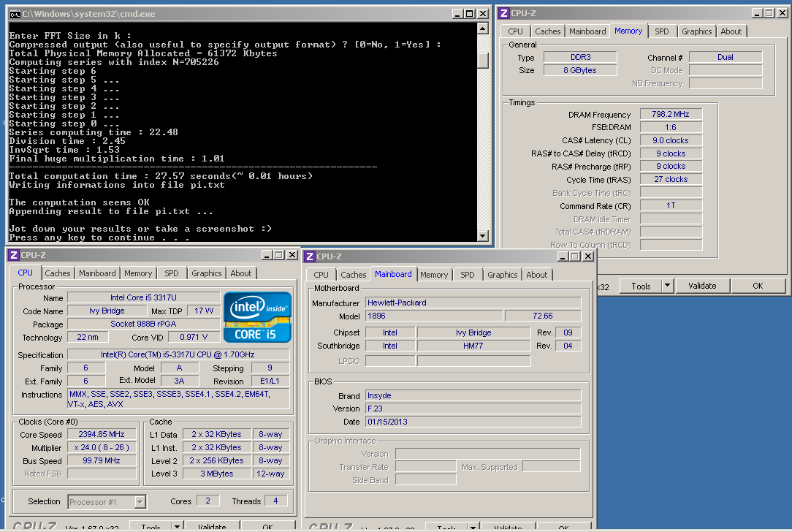Open About tab in Memory window

point(731,31)
